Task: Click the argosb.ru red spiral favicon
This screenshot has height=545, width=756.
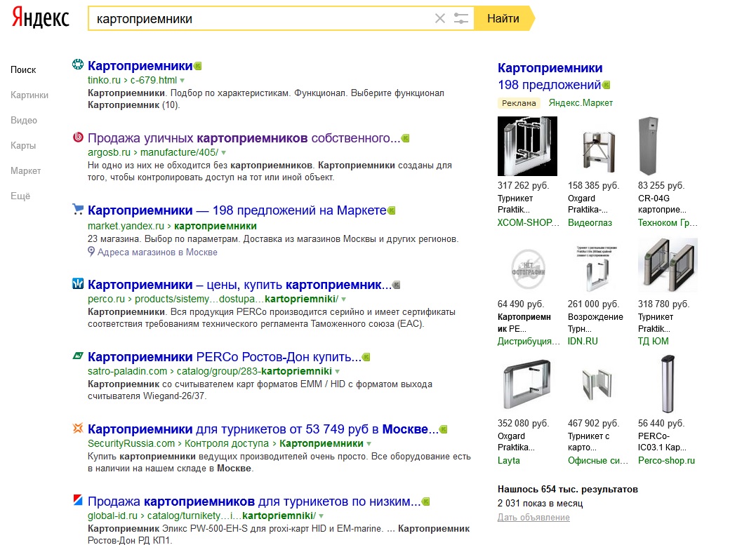Action: [78, 137]
